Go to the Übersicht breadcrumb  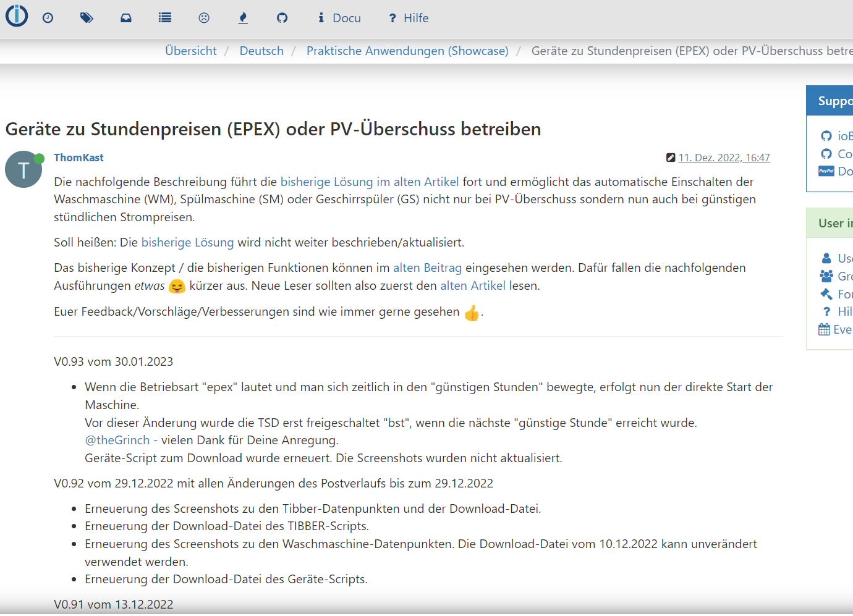click(191, 51)
